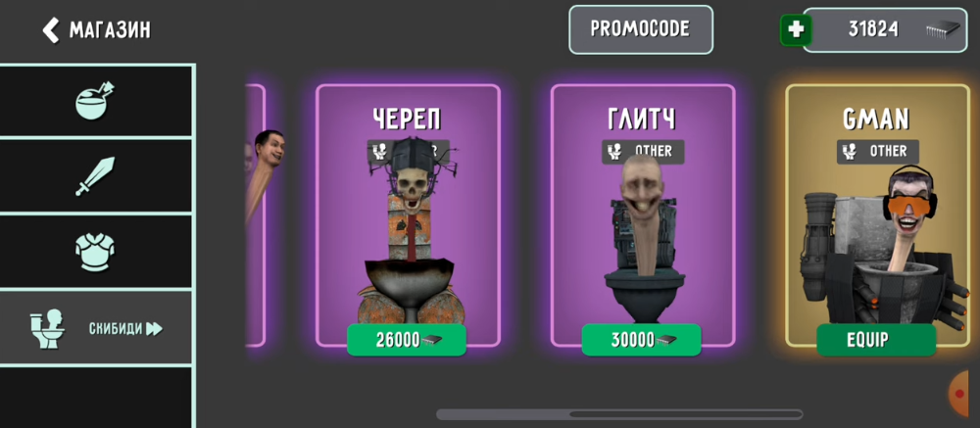This screenshot has width=980, height=428.
Task: Open the PROMOCODE button
Action: [641, 29]
